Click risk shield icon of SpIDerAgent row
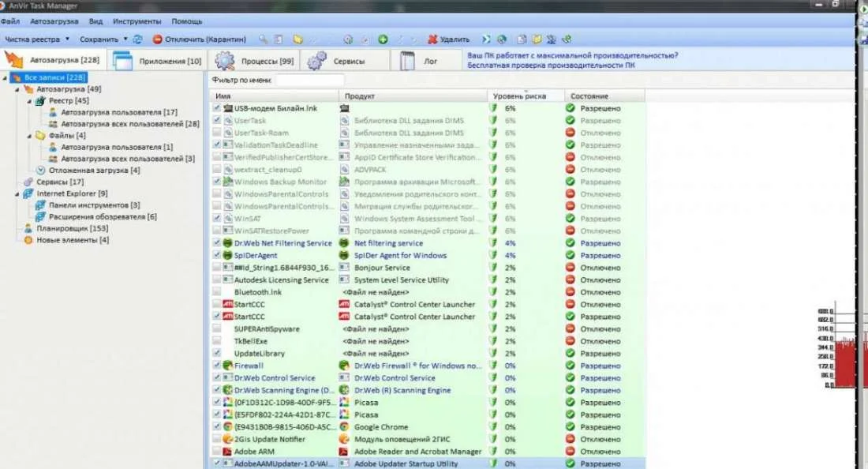 click(x=493, y=255)
